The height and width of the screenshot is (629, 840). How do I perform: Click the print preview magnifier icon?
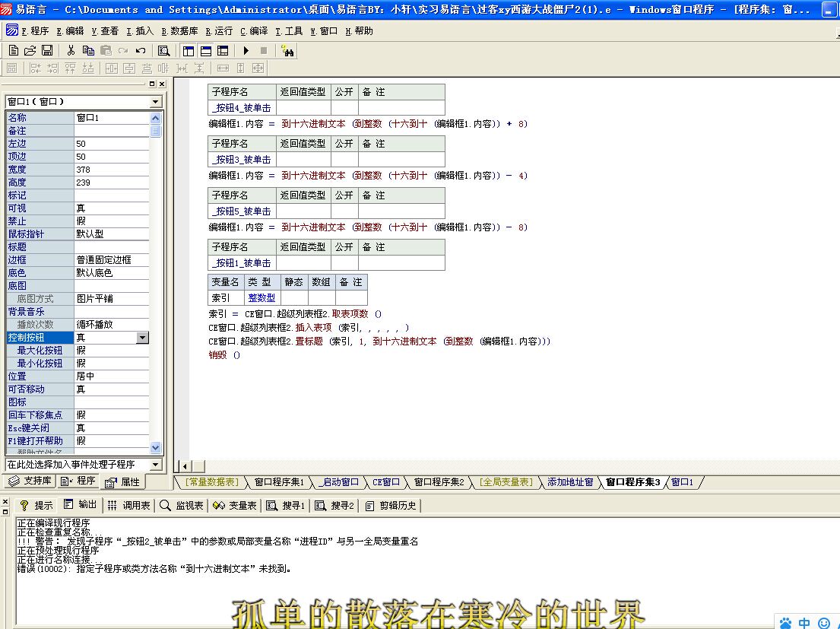[x=163, y=51]
